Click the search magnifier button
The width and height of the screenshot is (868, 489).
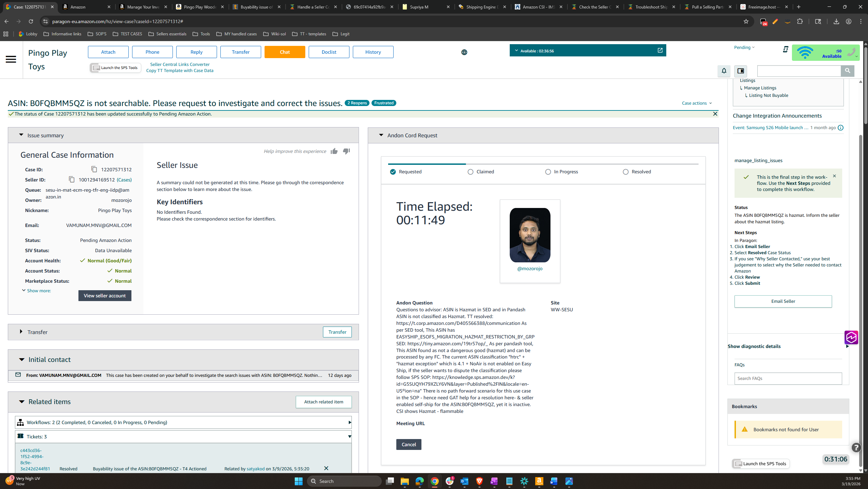tap(847, 71)
